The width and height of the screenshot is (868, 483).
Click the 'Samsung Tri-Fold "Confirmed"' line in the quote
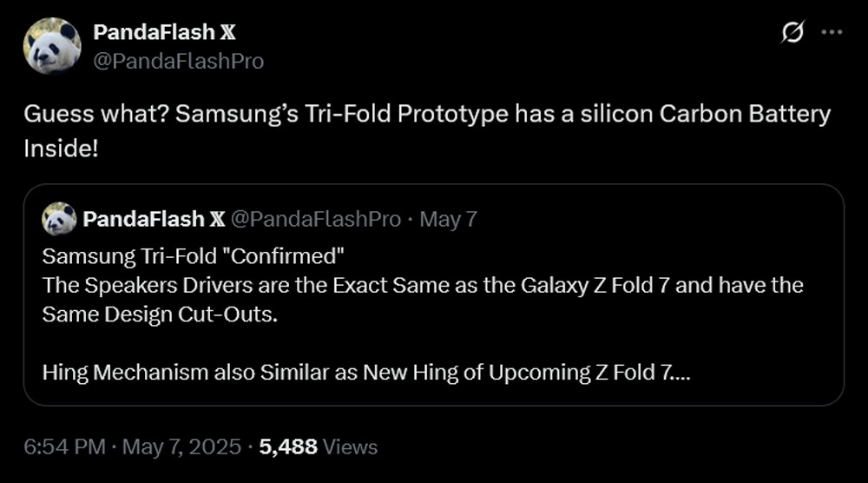[194, 257]
